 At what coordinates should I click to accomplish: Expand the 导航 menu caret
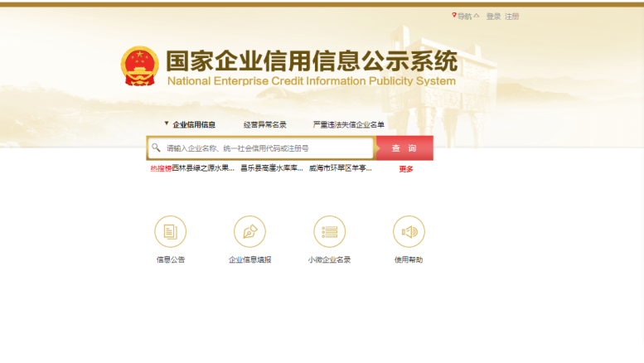(x=477, y=16)
